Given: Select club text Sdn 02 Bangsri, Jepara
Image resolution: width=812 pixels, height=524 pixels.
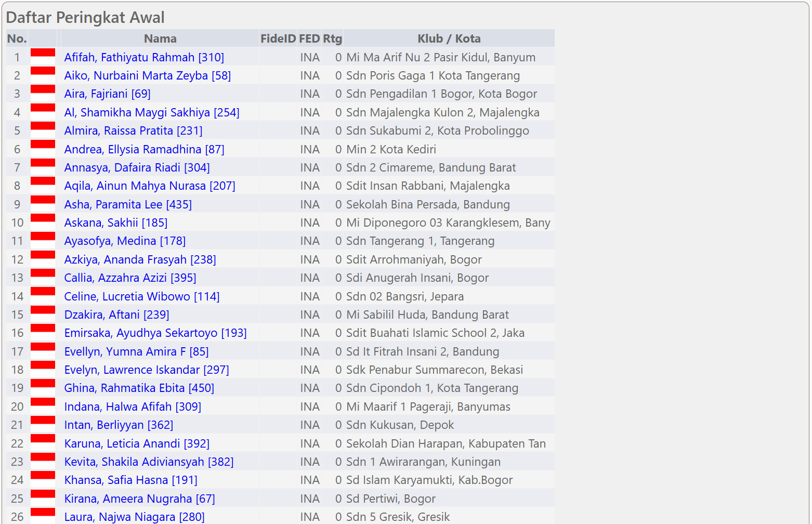Looking at the screenshot, I should [x=405, y=296].
